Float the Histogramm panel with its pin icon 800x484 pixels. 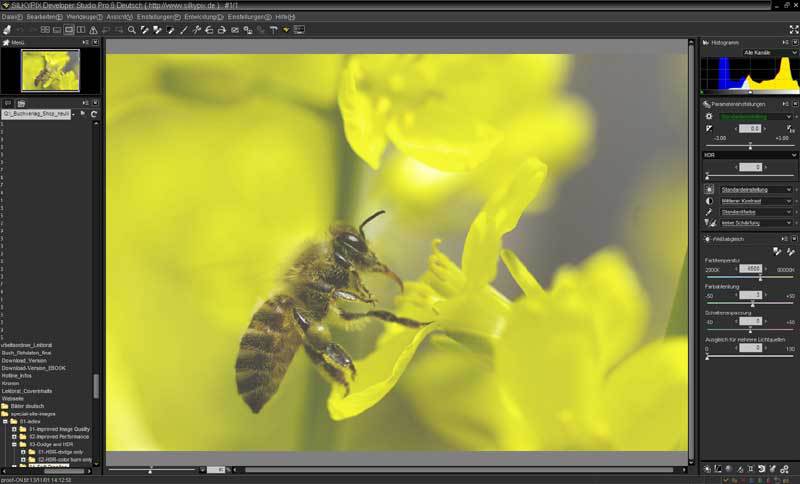[x=786, y=43]
